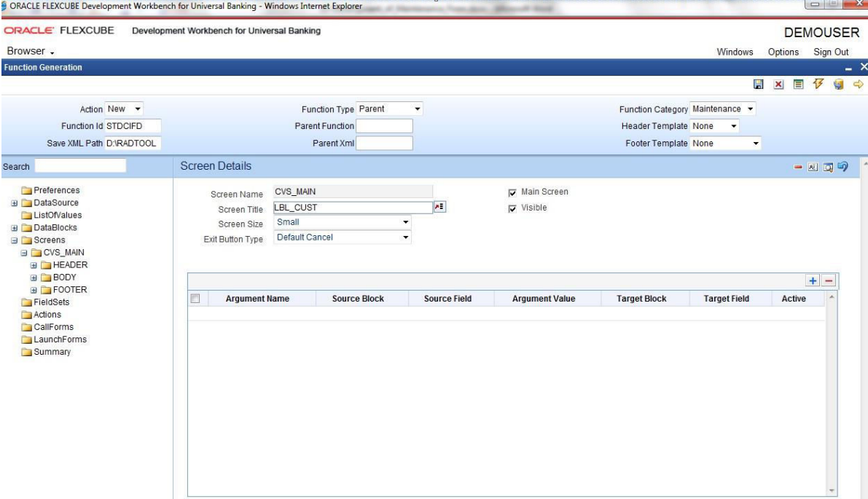Open label picker beside Screen Title field
Screen dimensions: 868x499
click(x=439, y=207)
